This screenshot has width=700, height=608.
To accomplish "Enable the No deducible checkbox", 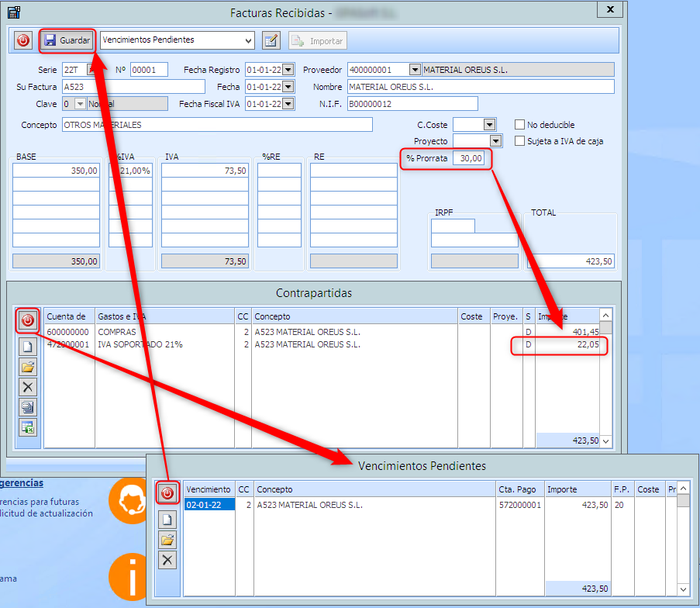I will coord(521,125).
